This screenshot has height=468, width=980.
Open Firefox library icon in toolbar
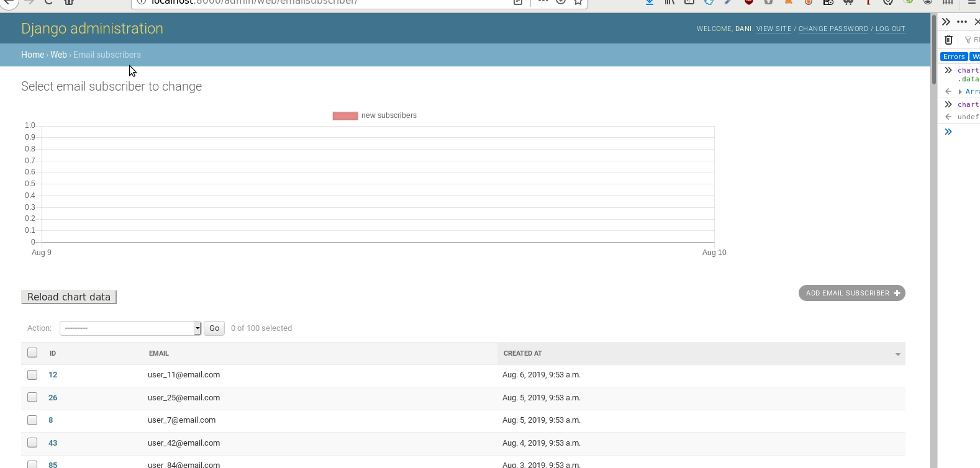[x=669, y=2]
